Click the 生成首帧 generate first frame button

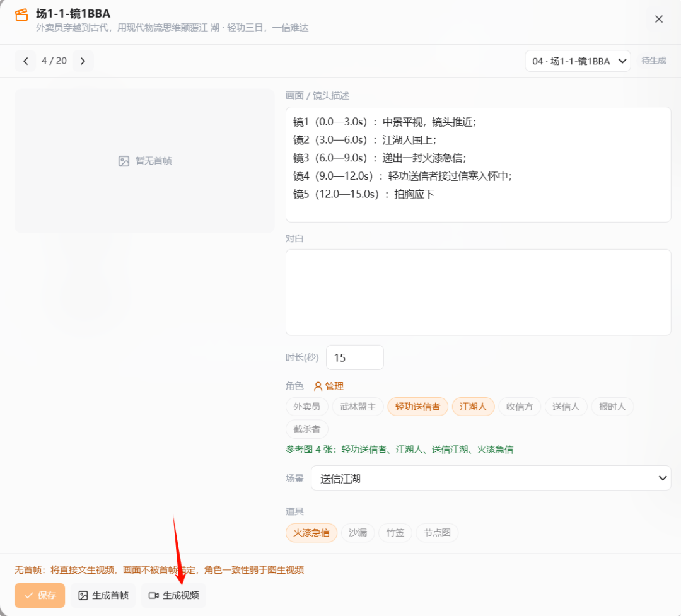point(103,595)
